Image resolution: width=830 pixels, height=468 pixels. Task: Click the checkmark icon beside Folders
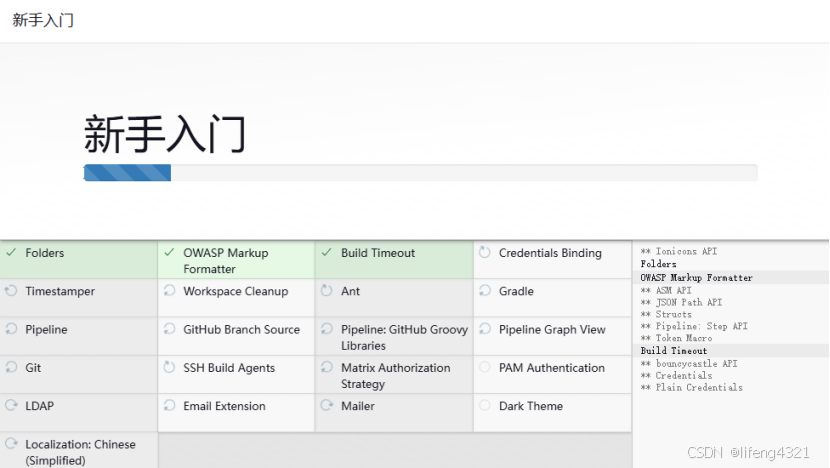(x=11, y=253)
